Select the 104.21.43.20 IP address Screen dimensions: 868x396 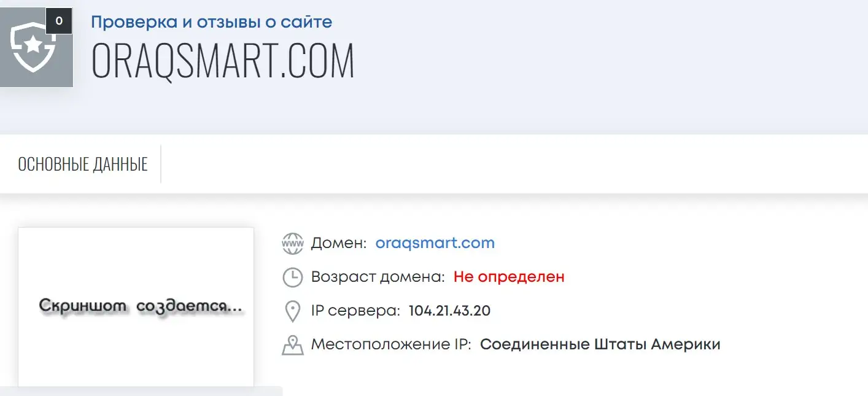450,311
